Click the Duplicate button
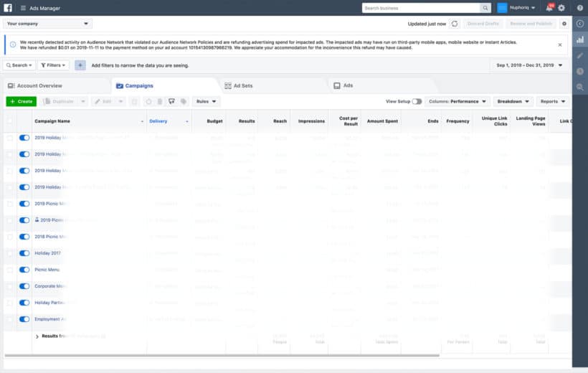This screenshot has height=373, width=588. pos(60,101)
